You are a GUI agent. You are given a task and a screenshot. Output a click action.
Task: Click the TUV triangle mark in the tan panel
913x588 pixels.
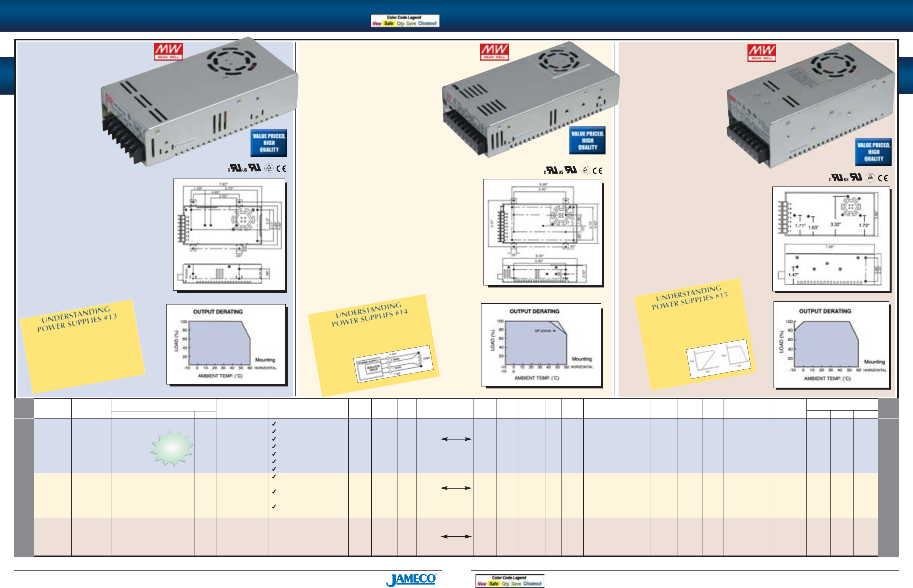[870, 178]
